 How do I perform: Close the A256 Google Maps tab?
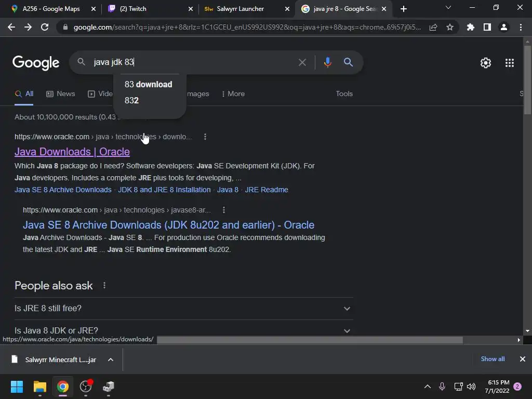(x=94, y=9)
